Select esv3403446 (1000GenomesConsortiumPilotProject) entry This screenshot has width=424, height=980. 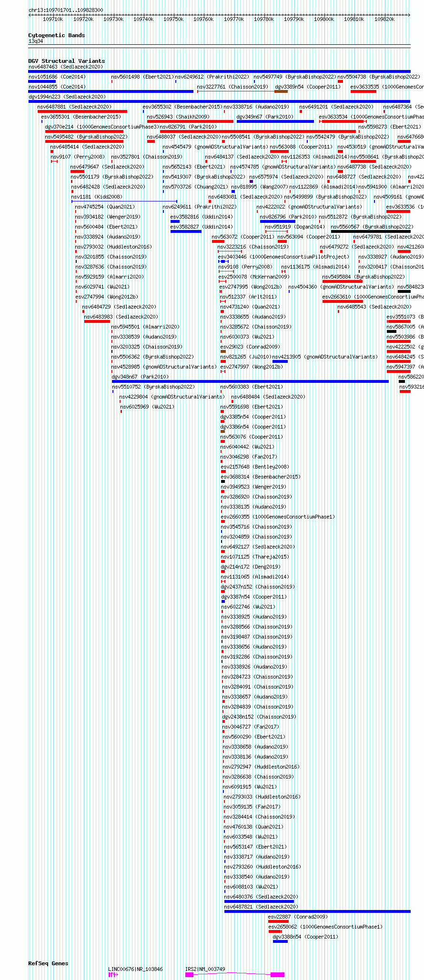tap(283, 257)
